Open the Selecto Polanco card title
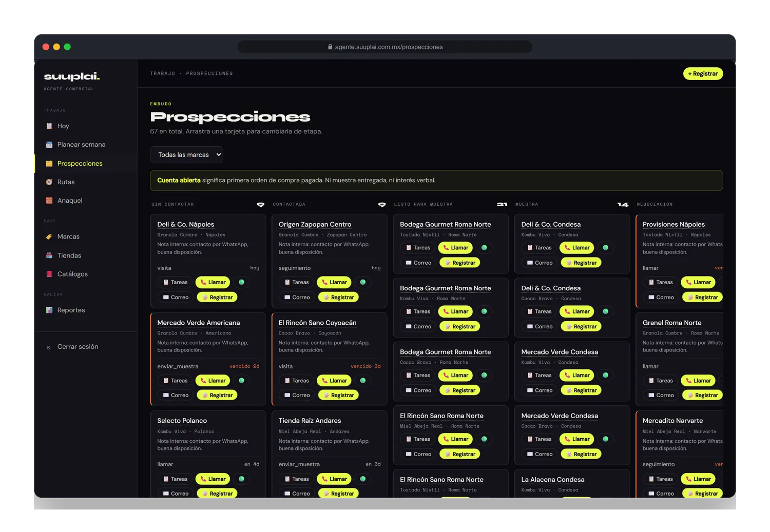The height and width of the screenshot is (532, 770). click(182, 421)
